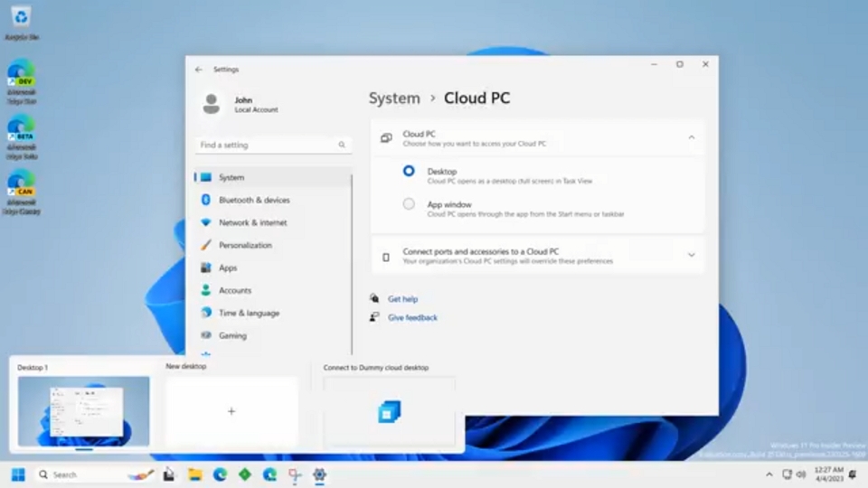Open the Get help link
The width and height of the screenshot is (868, 488).
click(402, 299)
